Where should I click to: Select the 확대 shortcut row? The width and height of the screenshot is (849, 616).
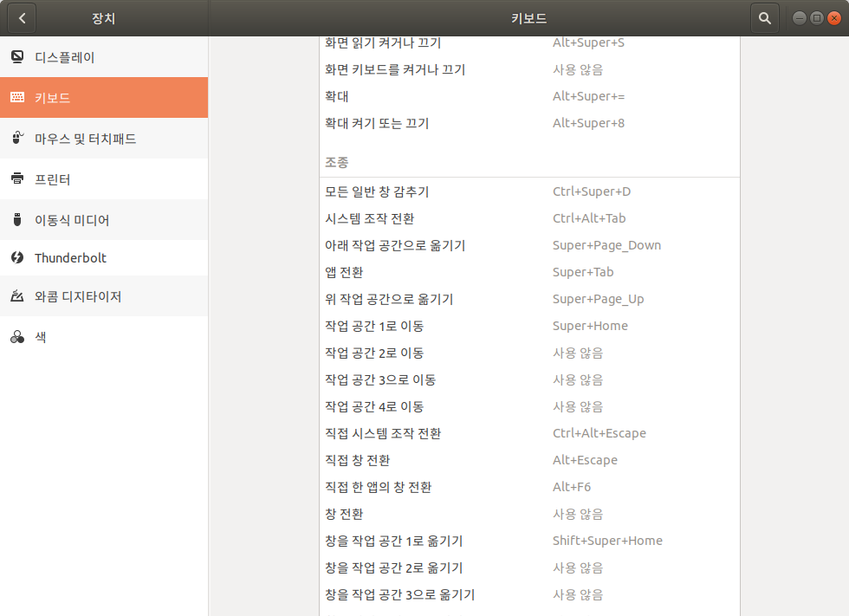pos(529,96)
